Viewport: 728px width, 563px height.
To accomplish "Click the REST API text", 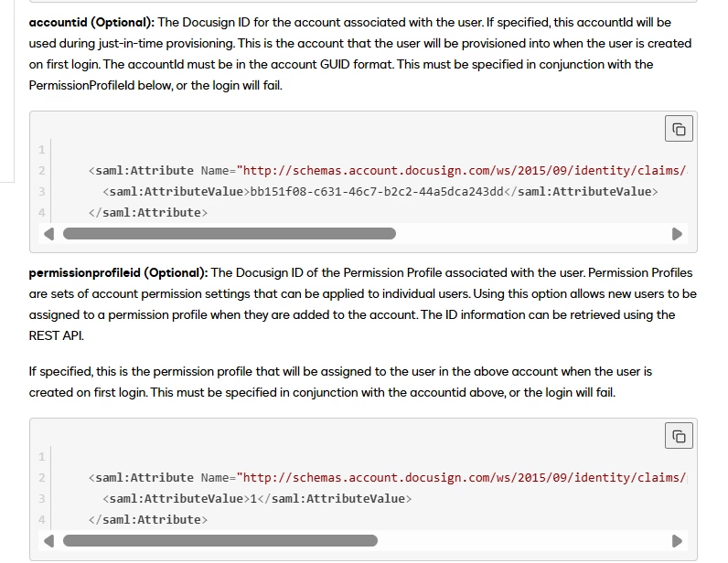I will click(56, 335).
